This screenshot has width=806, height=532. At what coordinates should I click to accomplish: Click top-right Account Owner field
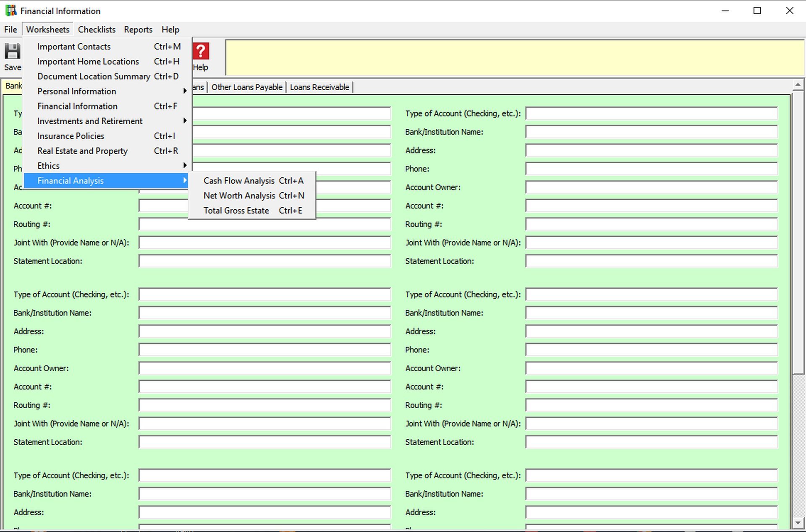coord(652,187)
